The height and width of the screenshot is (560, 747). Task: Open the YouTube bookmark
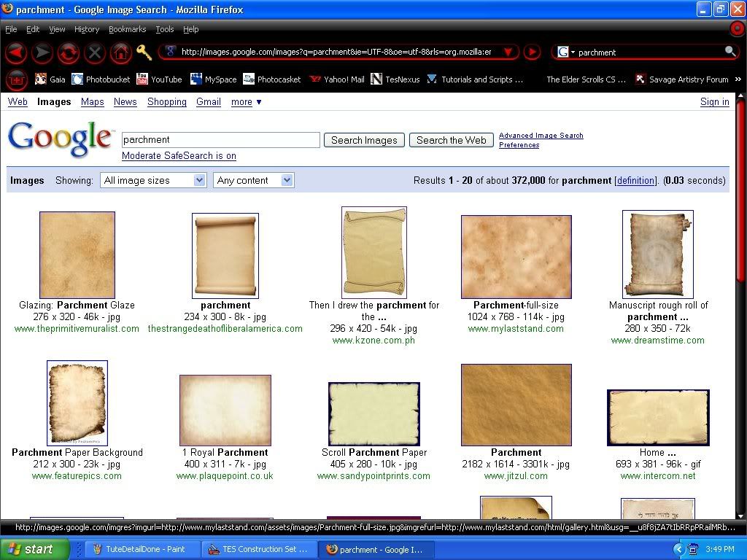tap(159, 79)
